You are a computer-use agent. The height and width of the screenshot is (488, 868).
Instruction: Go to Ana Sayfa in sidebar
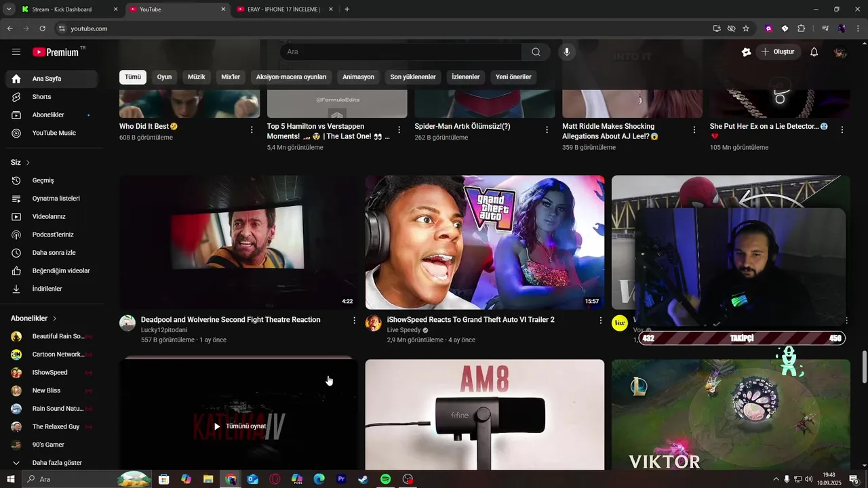[x=52, y=79]
